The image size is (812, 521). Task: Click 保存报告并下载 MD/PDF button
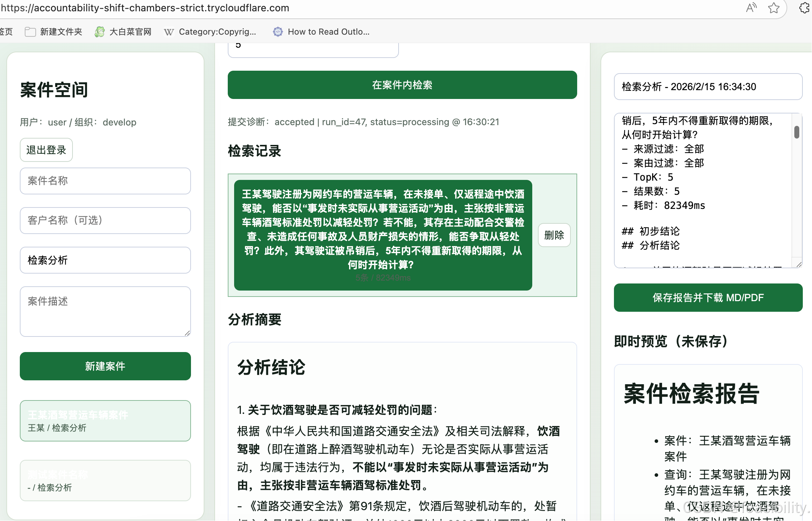708,298
